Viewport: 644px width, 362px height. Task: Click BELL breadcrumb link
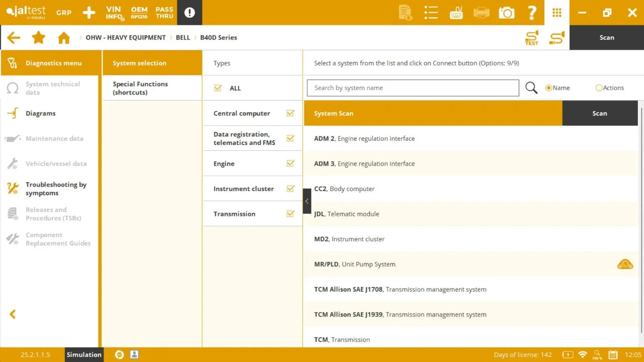point(183,37)
